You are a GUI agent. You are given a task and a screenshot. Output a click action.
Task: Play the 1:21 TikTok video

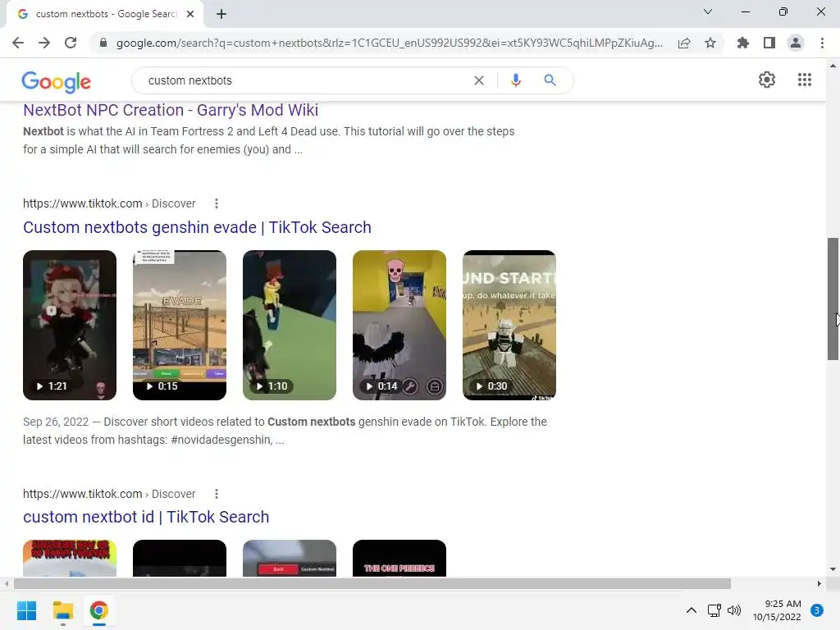pyautogui.click(x=70, y=325)
